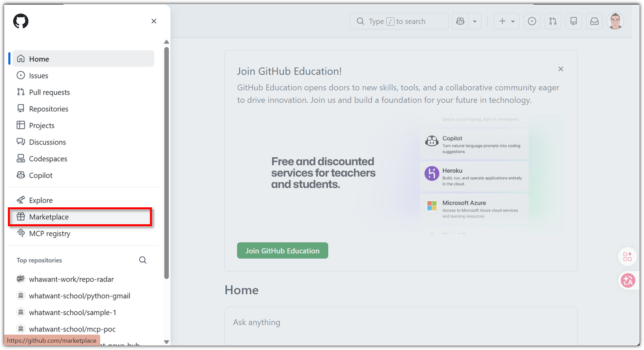Screen dimensions: 644x350
Task: Click the Heroku card in the banner
Action: [x=474, y=177]
